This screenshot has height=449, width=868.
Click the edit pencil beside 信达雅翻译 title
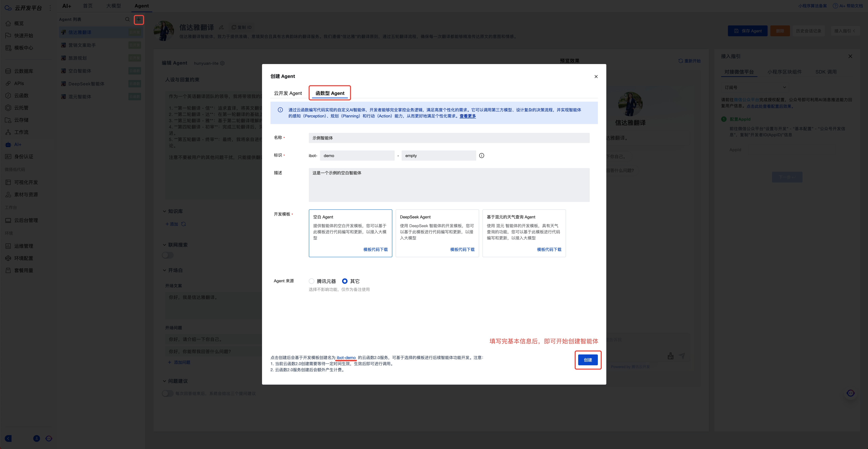tap(221, 27)
